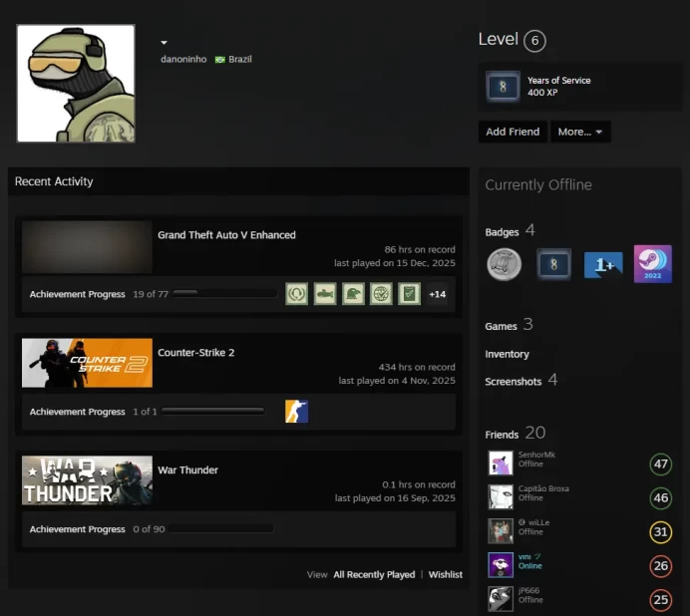Click the danoninho real name text

click(183, 59)
